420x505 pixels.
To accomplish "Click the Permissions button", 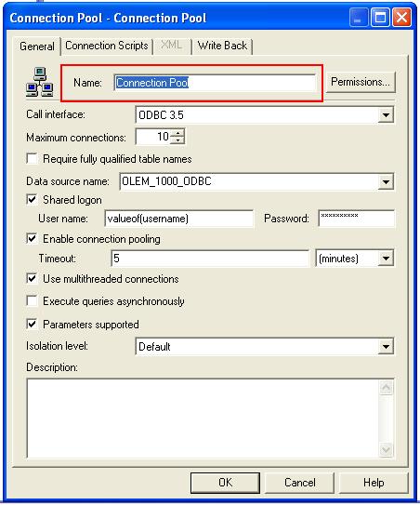I will (361, 82).
